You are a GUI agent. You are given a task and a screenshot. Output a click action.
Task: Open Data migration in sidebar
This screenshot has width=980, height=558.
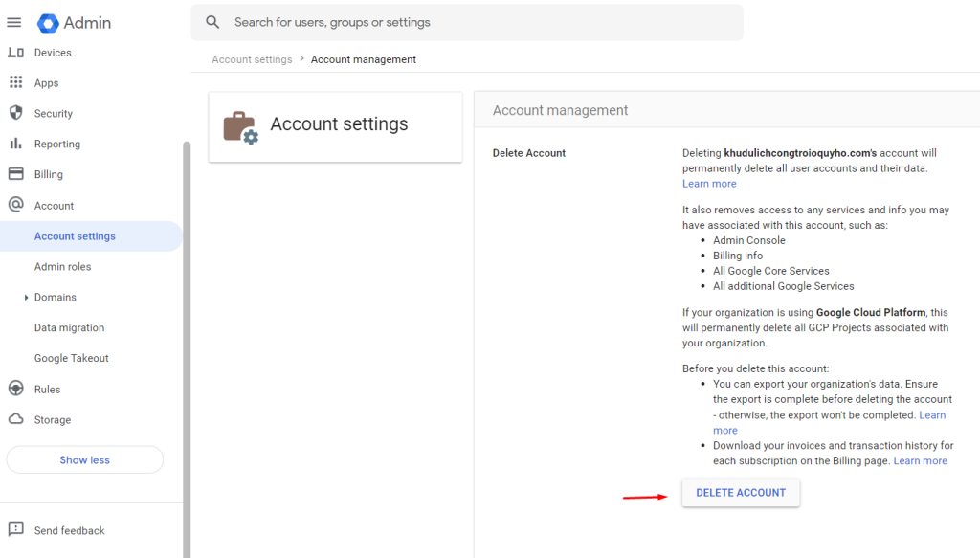(69, 327)
